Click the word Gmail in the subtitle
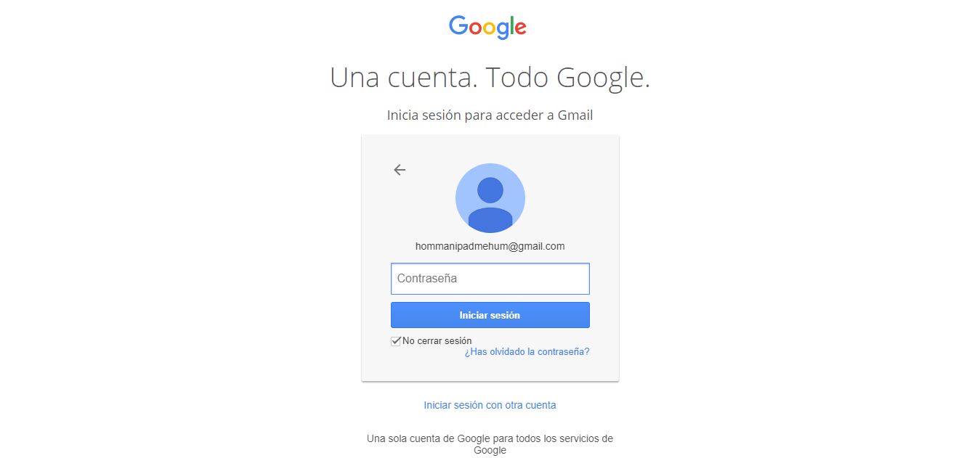 tap(575, 115)
